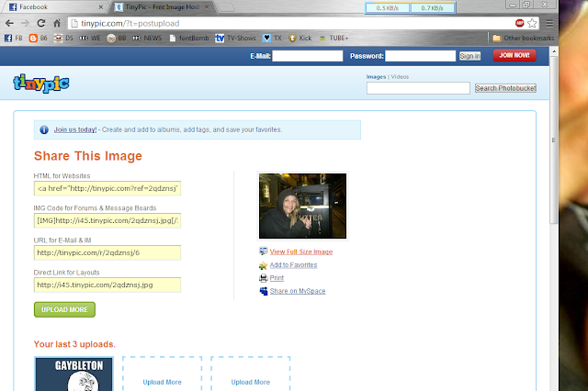Screen dimensions: 588x391
Task: Open the BB bookmark
Action: coord(117,38)
